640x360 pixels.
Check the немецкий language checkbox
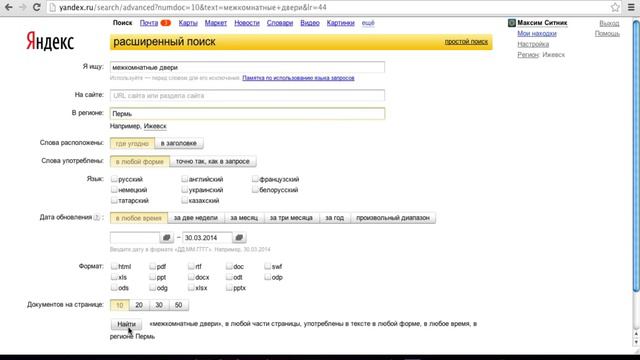pos(114,189)
